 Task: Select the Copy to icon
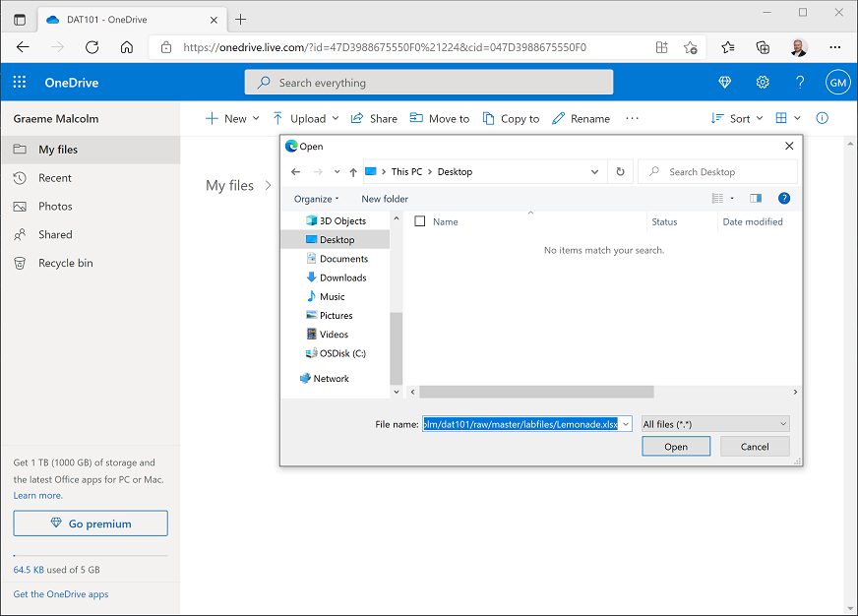[x=488, y=118]
